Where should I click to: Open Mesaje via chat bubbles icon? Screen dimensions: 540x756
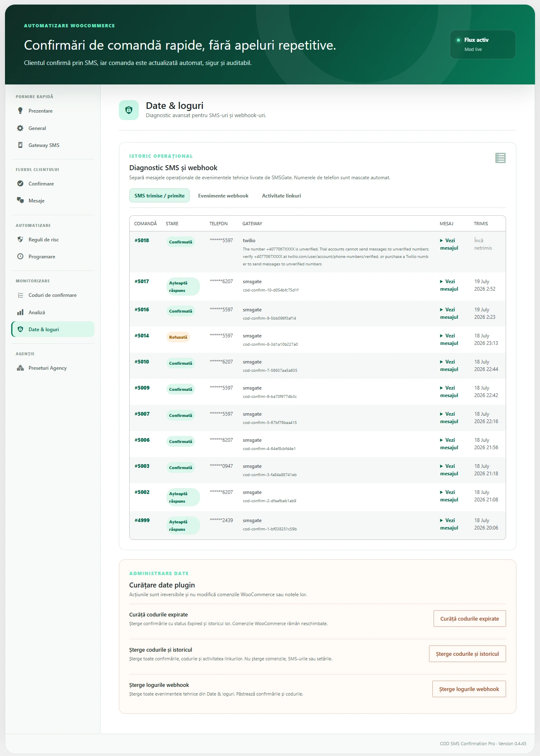point(20,200)
